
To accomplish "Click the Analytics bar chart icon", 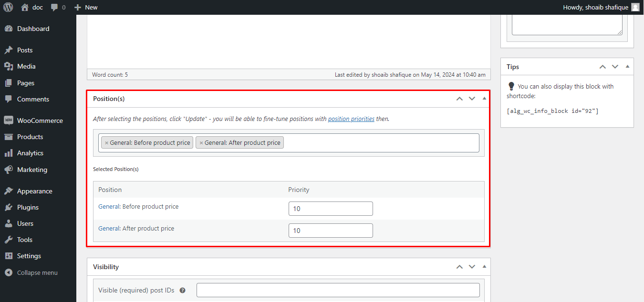I will pyautogui.click(x=8, y=153).
